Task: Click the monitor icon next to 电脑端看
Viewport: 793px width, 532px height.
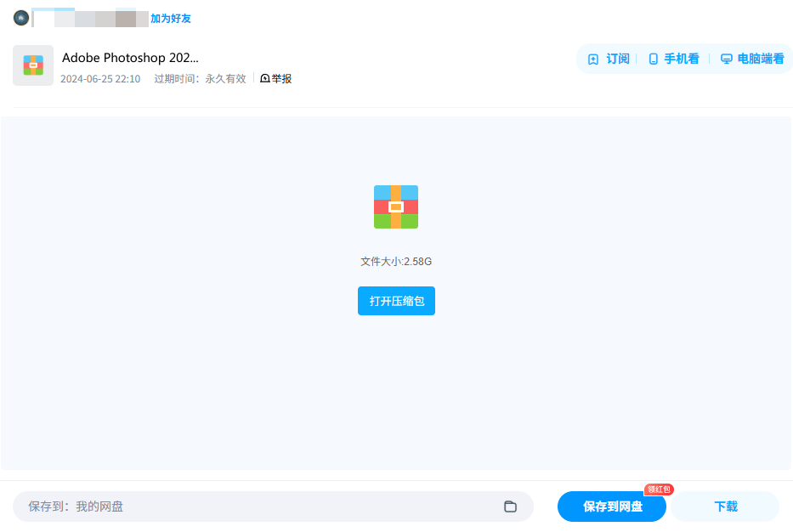Action: tap(725, 59)
